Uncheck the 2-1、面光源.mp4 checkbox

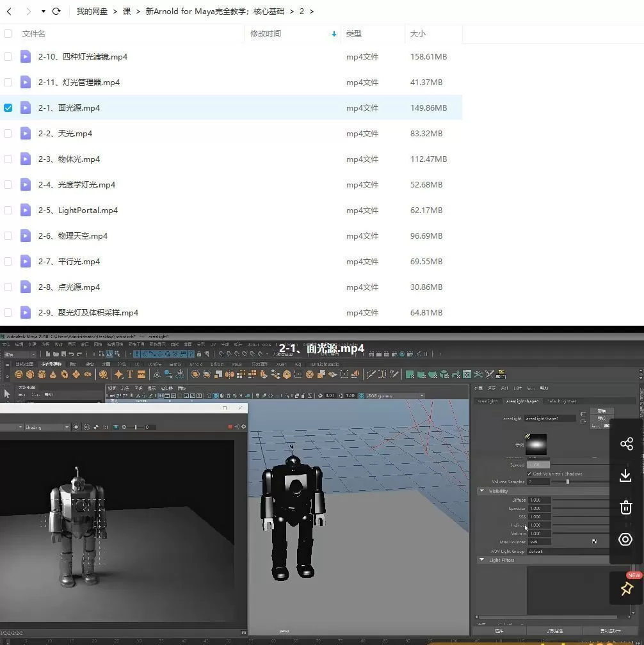point(8,108)
